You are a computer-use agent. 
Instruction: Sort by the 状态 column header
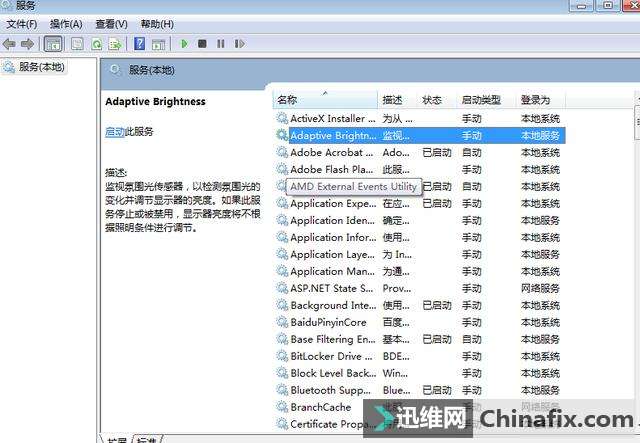click(436, 100)
